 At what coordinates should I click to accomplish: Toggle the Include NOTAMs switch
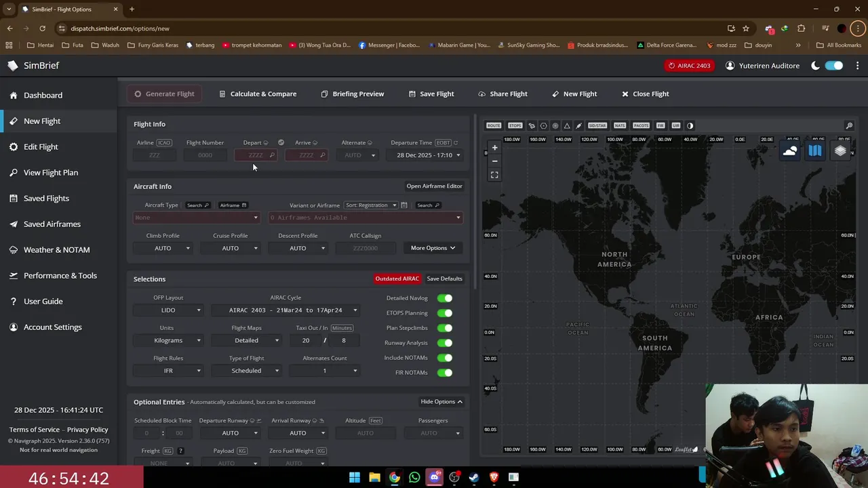pos(445,358)
